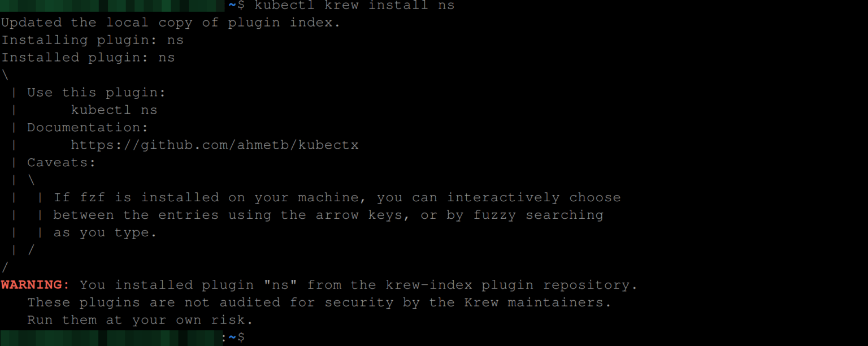Click the redacted username on the top prompt
868x346 pixels.
coord(113,5)
